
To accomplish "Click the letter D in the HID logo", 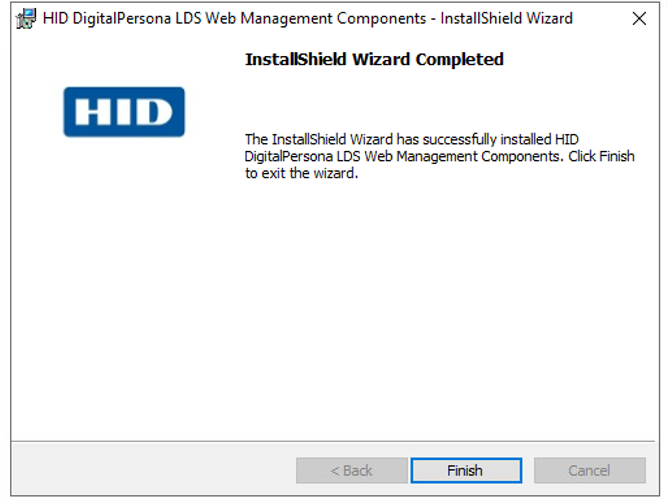I will [159, 112].
